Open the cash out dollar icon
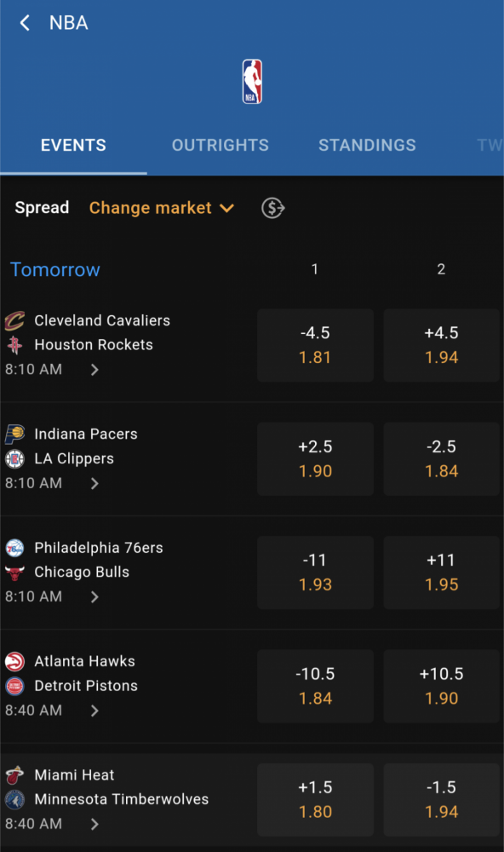504x852 pixels. [x=273, y=208]
